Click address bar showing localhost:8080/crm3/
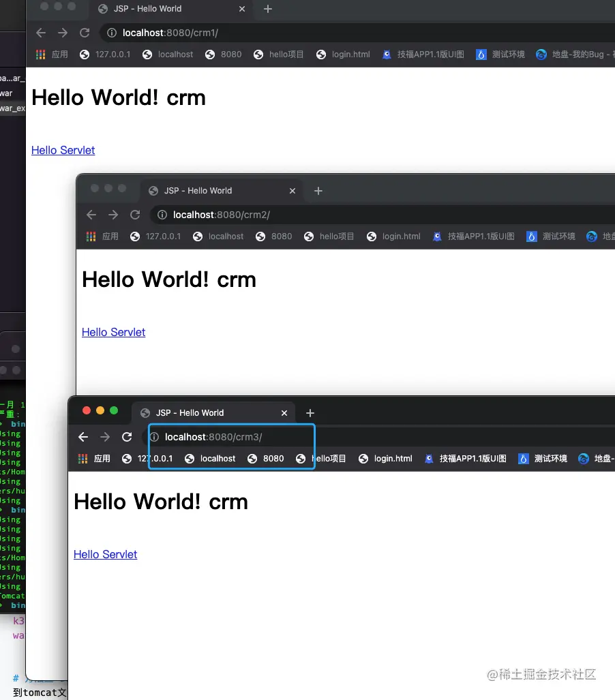615x700 pixels. pos(378,437)
